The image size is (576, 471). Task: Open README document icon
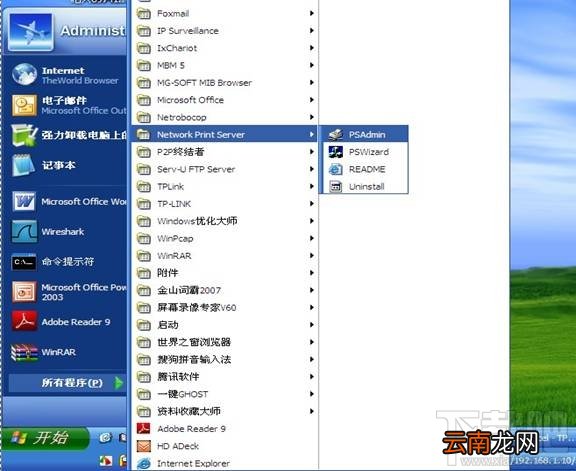[335, 169]
